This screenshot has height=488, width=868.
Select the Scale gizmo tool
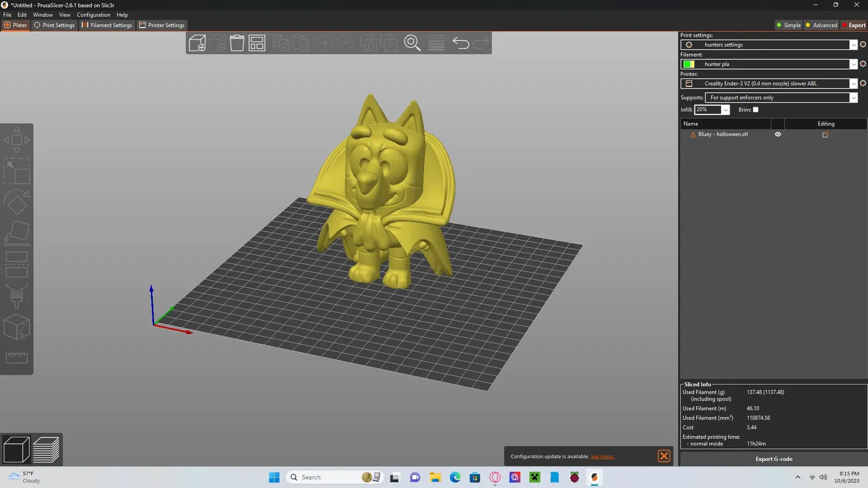17,171
